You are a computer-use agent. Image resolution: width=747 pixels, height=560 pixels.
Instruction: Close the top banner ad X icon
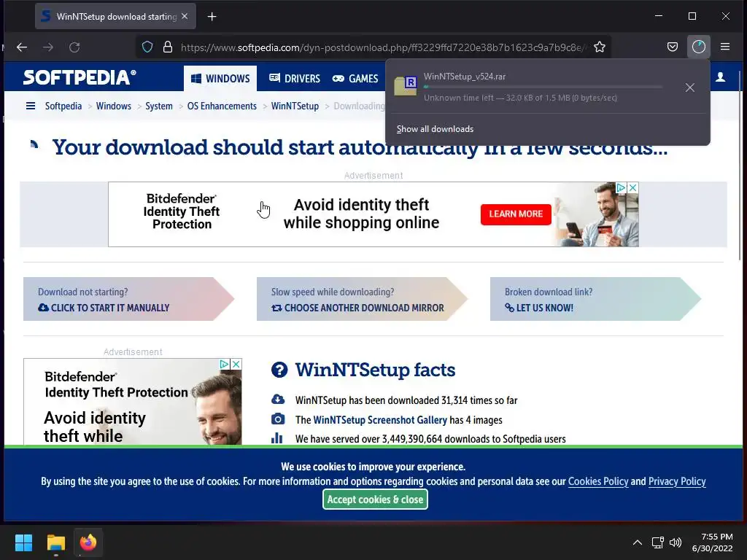(633, 187)
